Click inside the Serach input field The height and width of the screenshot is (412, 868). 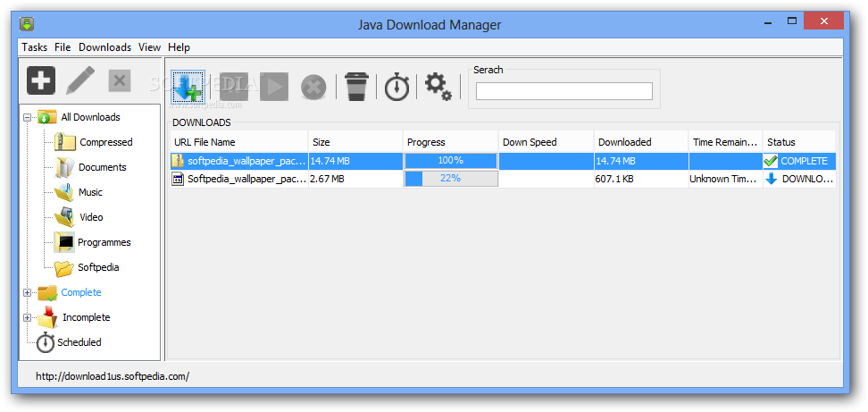pos(564,91)
